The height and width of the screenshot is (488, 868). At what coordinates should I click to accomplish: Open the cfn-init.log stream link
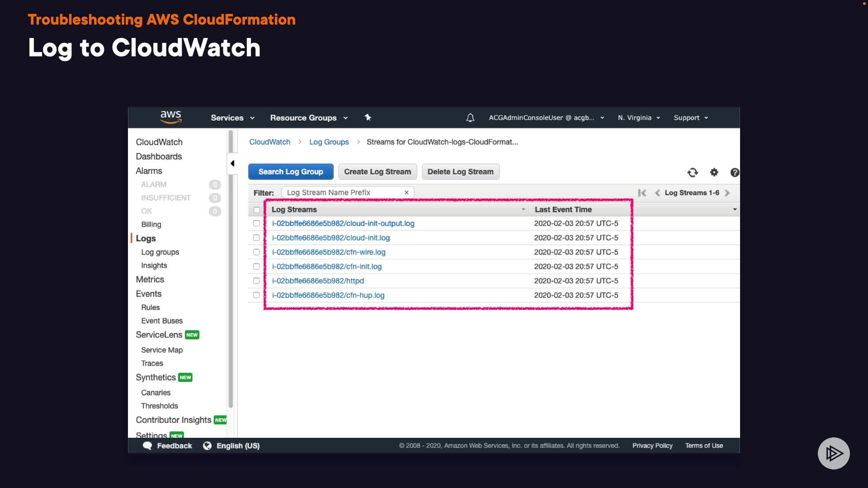[327, 267]
